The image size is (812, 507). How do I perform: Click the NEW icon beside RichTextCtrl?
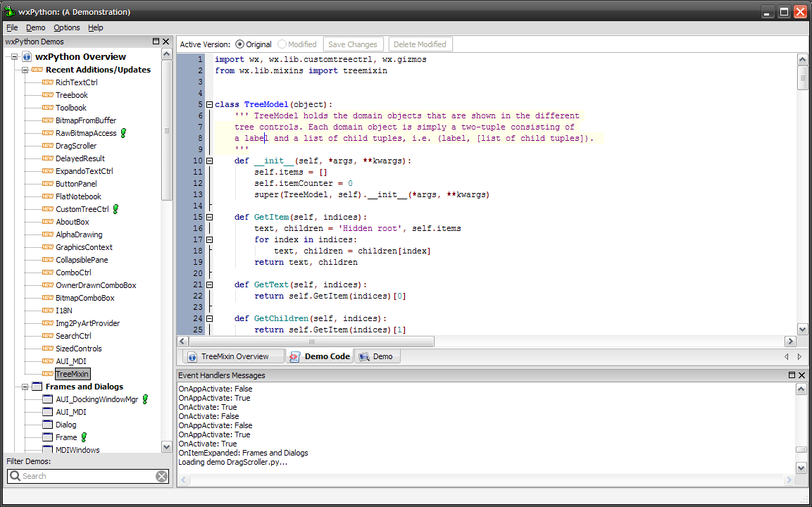click(x=48, y=82)
